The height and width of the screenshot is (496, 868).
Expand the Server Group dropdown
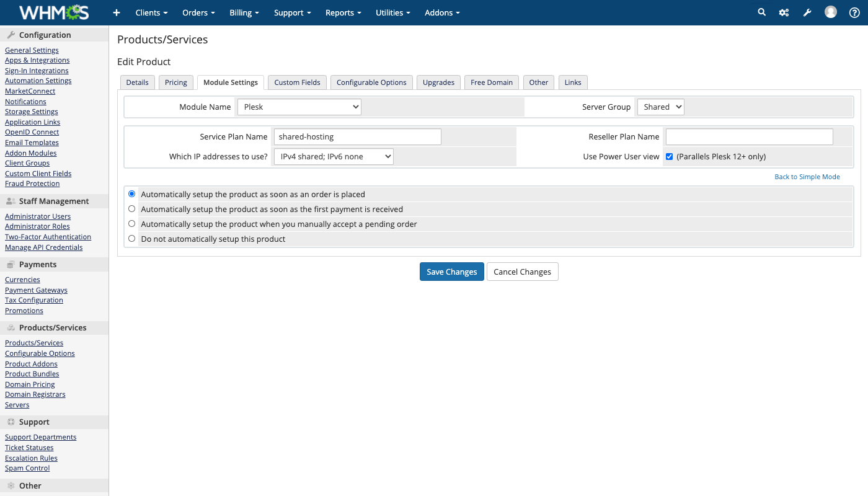tap(660, 107)
